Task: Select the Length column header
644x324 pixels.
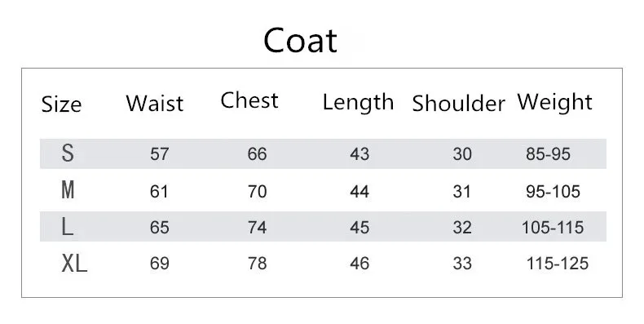Action: click(358, 102)
